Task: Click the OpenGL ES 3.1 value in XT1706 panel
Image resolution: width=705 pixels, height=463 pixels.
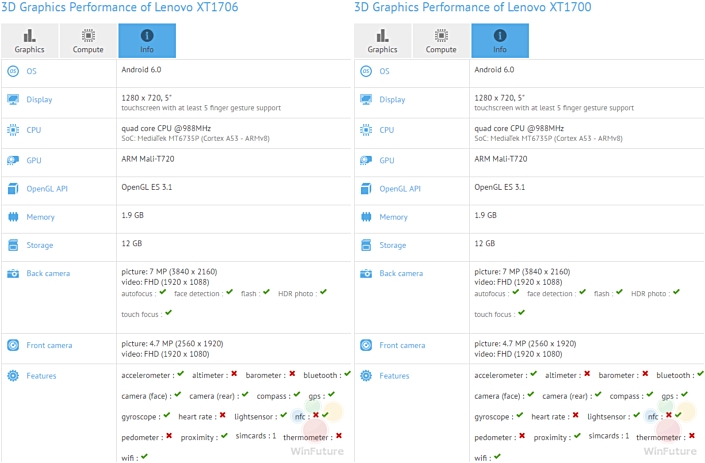Action: point(147,187)
